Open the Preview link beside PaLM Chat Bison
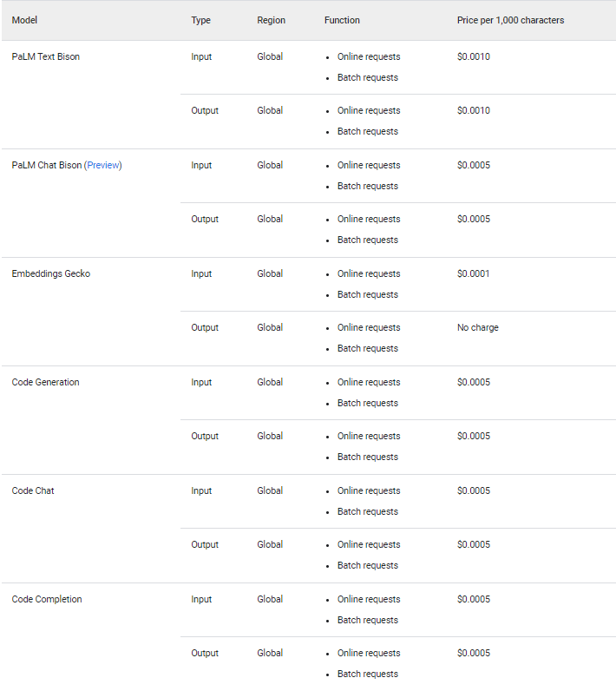This screenshot has width=616, height=691. (103, 166)
